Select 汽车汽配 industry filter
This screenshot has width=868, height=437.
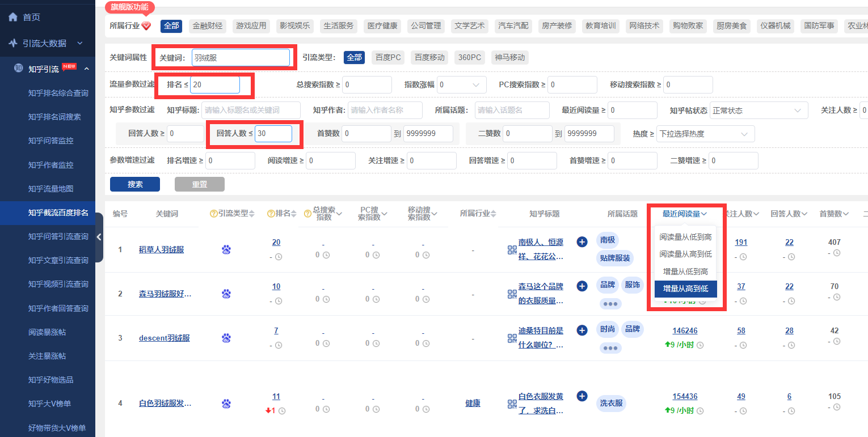coord(513,26)
